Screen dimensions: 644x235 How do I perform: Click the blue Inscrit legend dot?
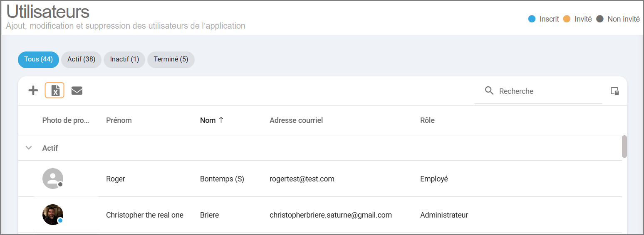532,19
